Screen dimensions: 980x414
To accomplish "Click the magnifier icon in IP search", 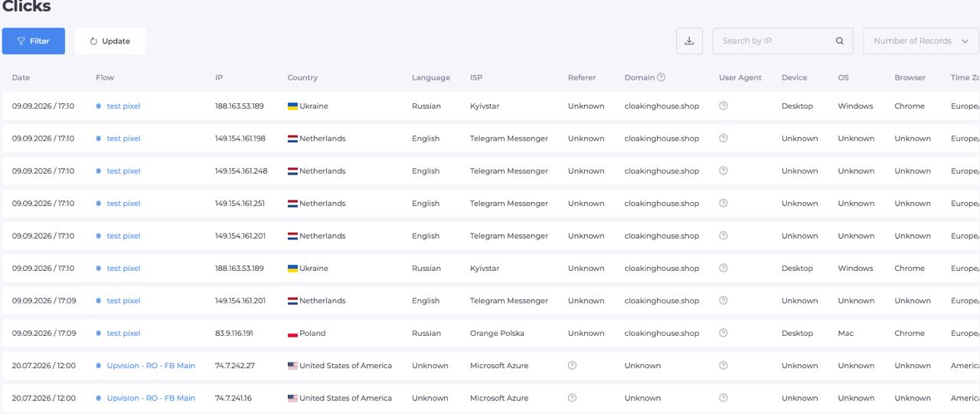I will [x=839, y=41].
